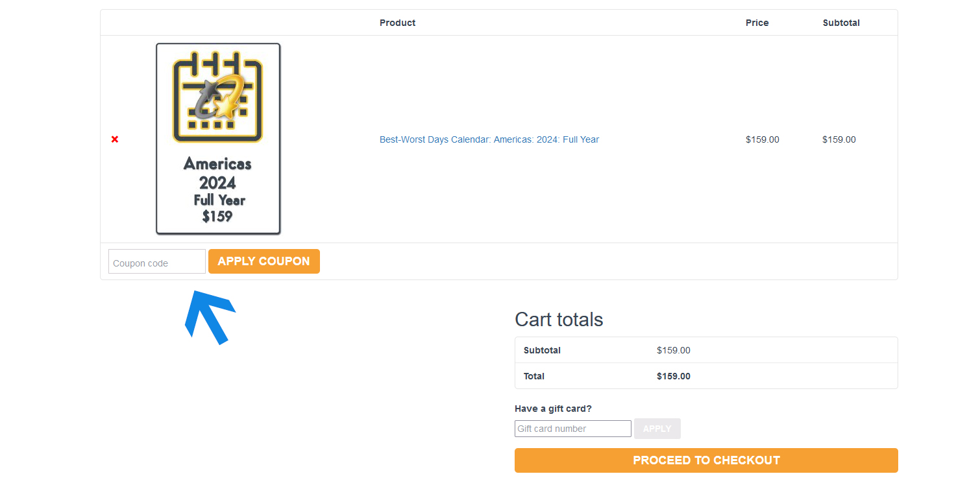
Task: Click the Price column header
Action: (x=757, y=23)
